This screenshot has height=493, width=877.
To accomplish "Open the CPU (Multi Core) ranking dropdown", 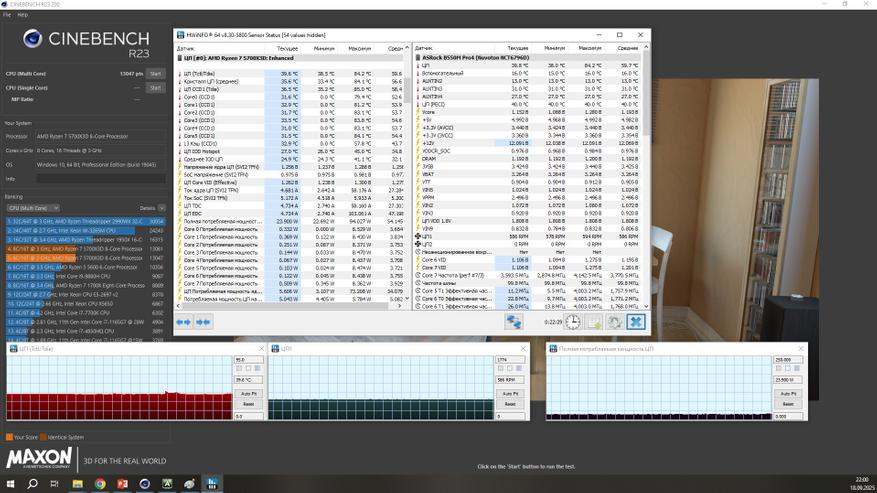I will point(33,208).
